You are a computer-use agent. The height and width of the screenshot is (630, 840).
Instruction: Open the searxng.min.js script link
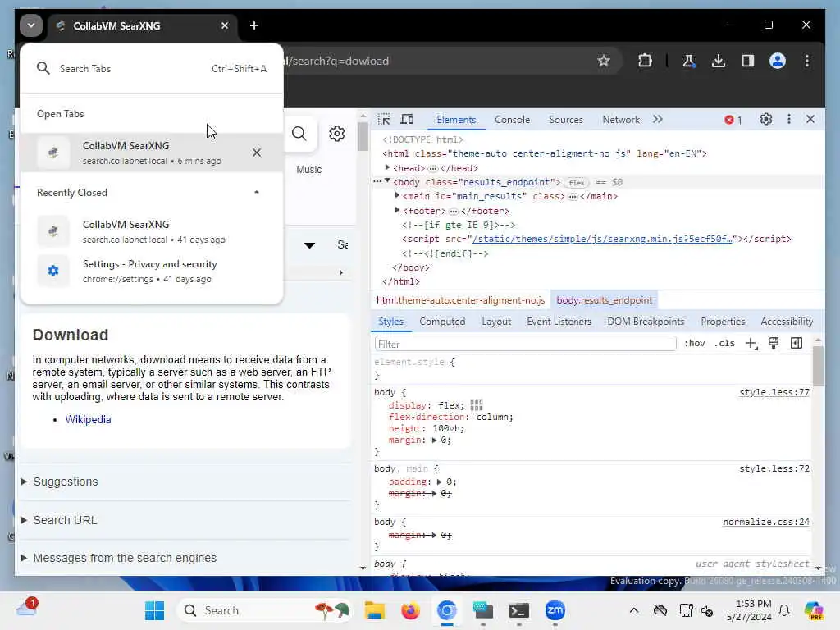click(x=602, y=239)
